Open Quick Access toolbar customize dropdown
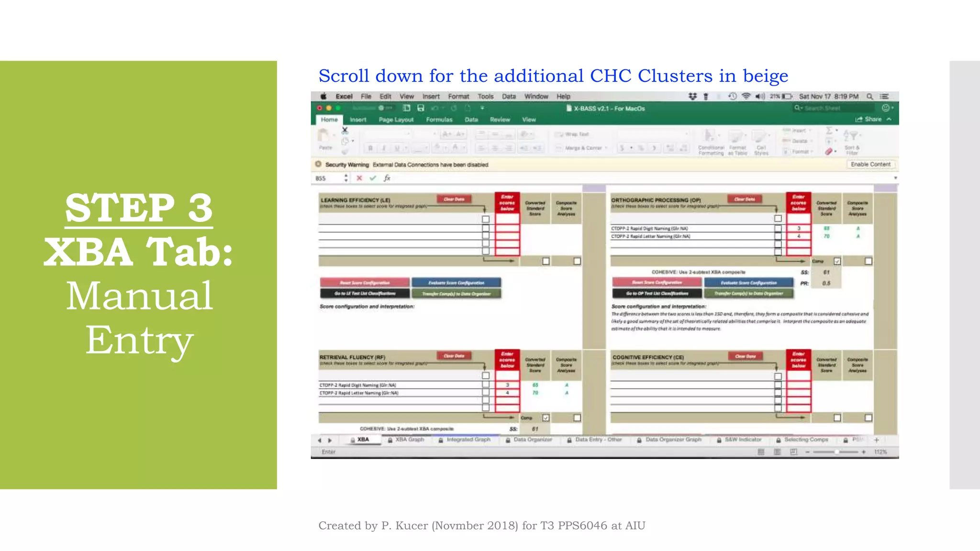Screen dimensions: 980x551 tap(482, 108)
